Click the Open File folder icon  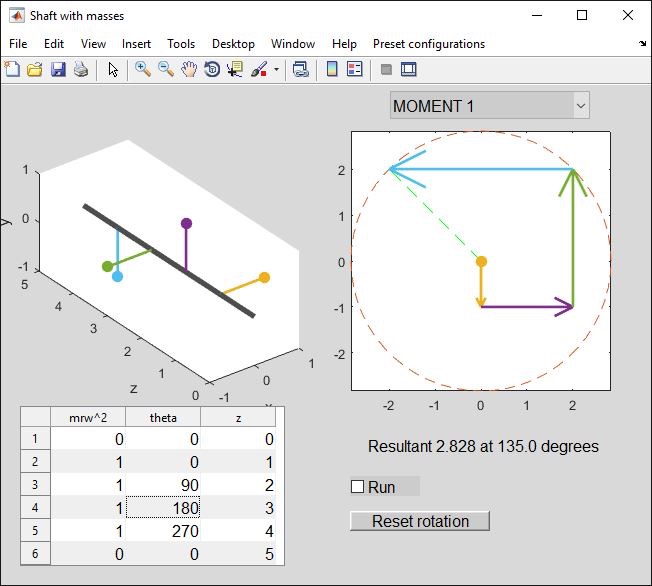coord(34,70)
